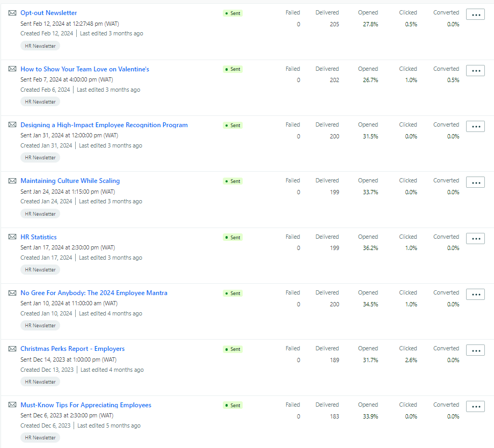
Task: Open the Opt-out Newsletter more-actions menu
Action: (475, 14)
